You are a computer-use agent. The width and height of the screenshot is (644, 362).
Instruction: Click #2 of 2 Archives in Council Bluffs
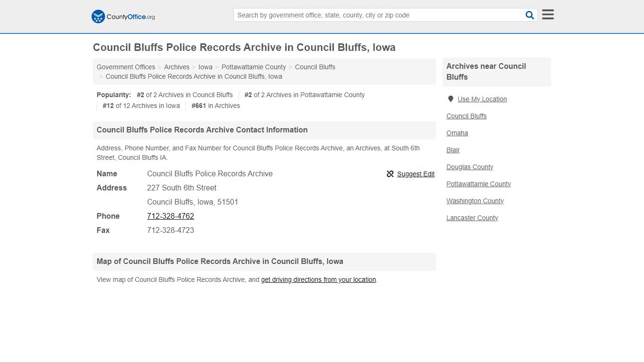point(185,95)
